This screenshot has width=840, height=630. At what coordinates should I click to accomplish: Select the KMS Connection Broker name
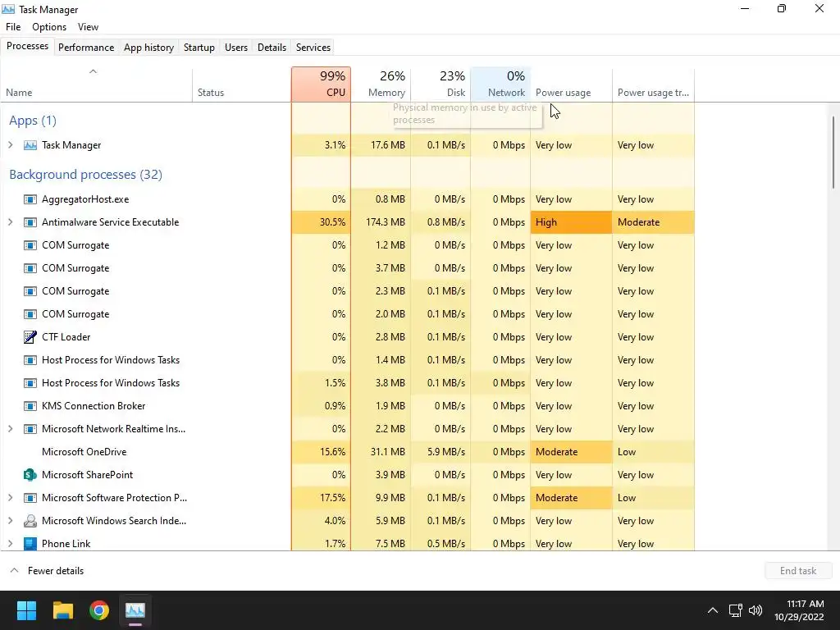pyautogui.click(x=94, y=406)
